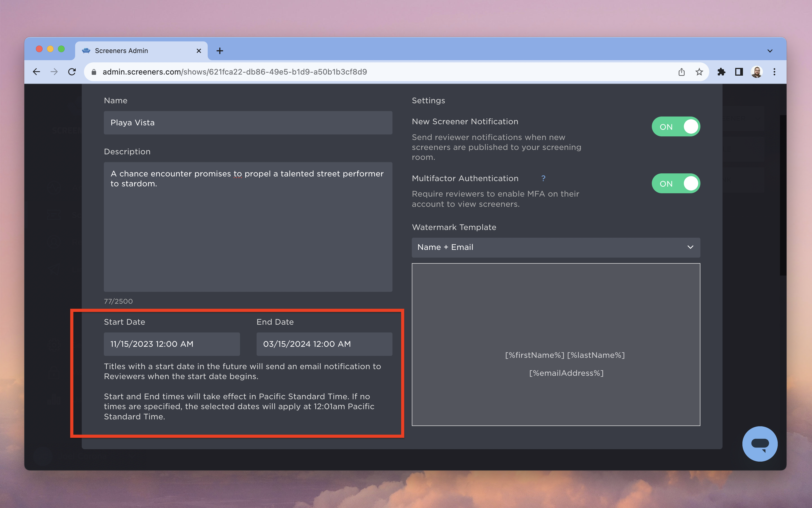Screen dimensions: 812x508
Task: Click the End Date field
Action: click(x=324, y=344)
